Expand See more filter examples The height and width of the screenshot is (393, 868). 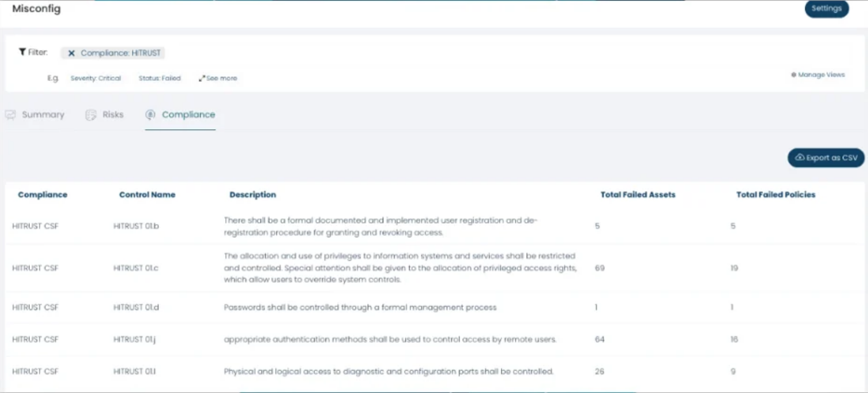click(x=218, y=78)
